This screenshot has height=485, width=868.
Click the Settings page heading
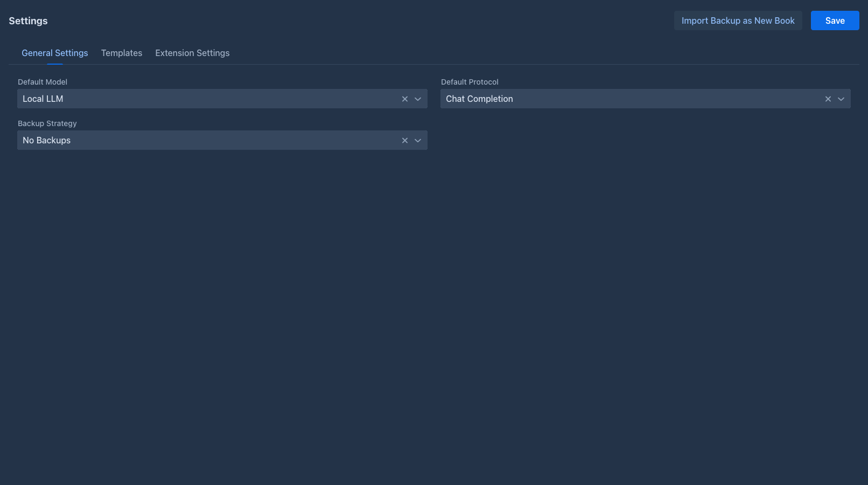[x=28, y=21]
